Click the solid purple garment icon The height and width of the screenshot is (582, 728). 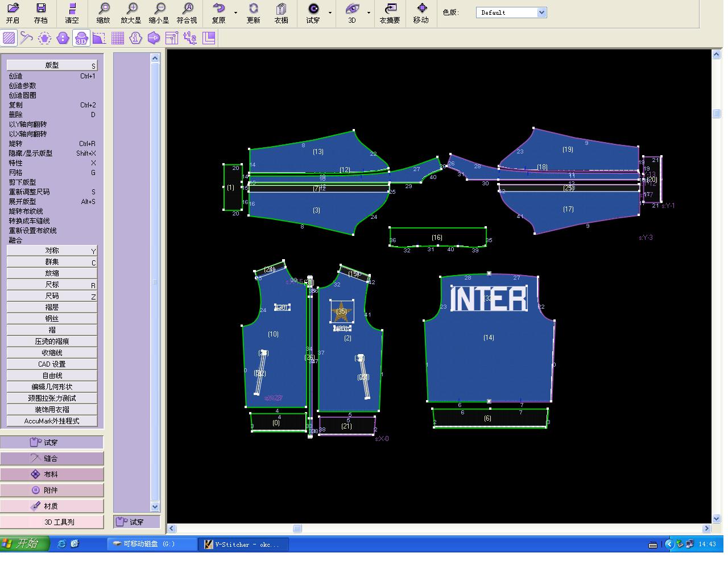click(x=63, y=38)
